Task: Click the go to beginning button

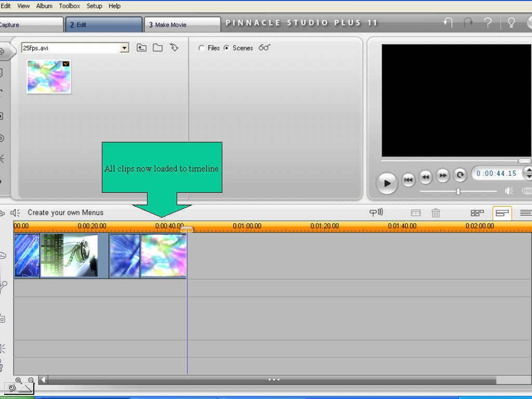Action: (x=408, y=179)
